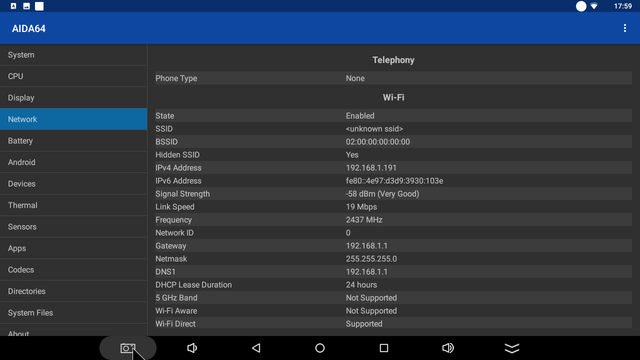Screen dimensions: 640x360
Task: Click the Telephony section header
Action: (x=393, y=60)
